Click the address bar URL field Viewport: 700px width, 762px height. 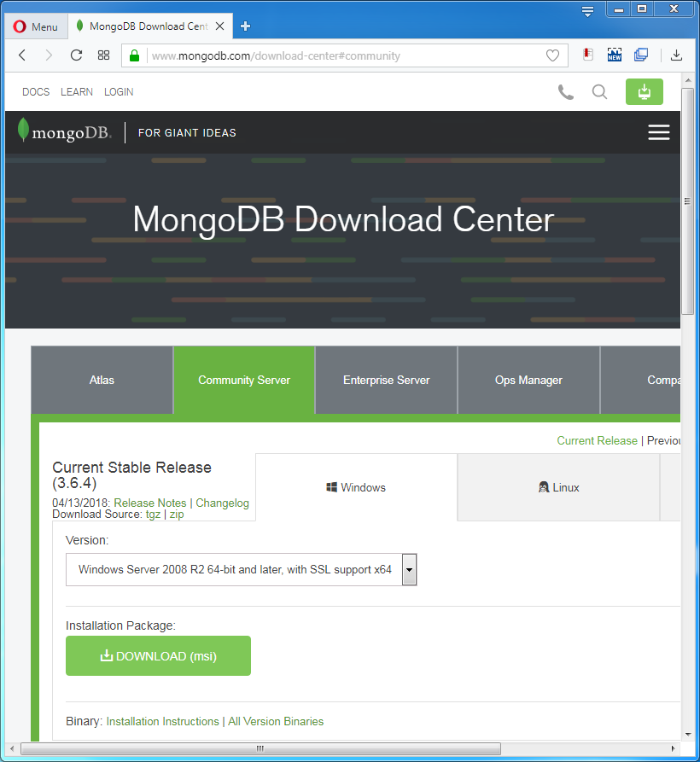coord(345,55)
